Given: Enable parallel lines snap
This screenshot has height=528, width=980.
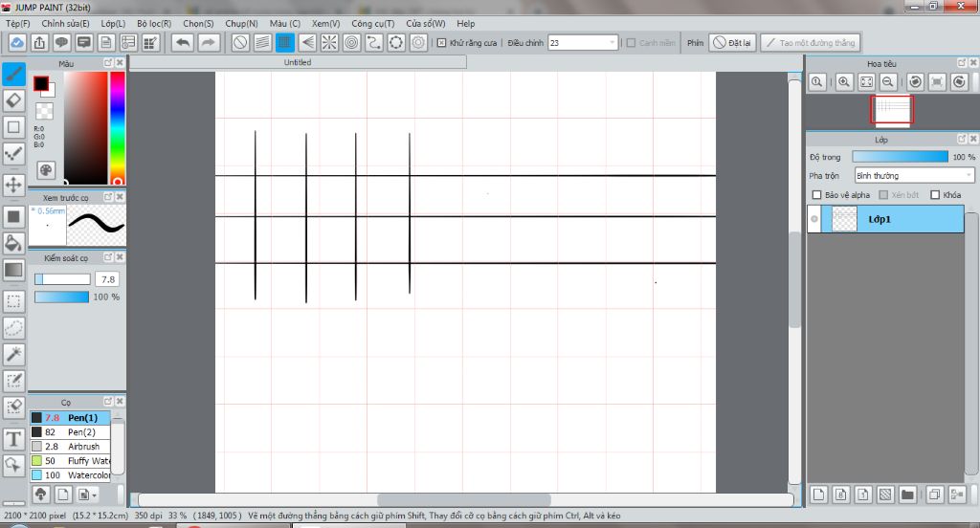Looking at the screenshot, I should 262,42.
